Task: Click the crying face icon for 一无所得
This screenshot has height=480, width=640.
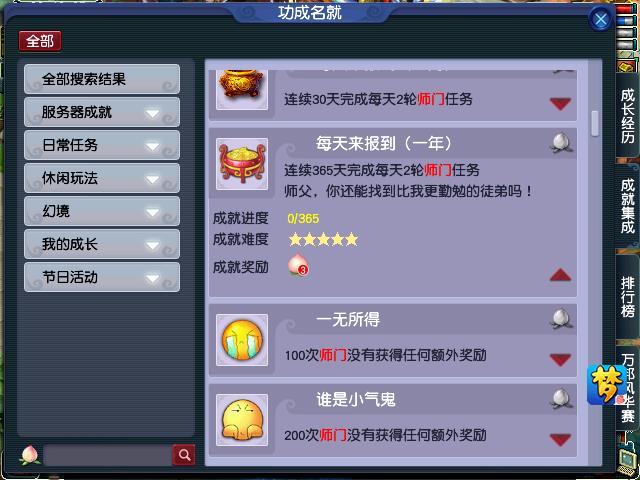Action: 242,340
